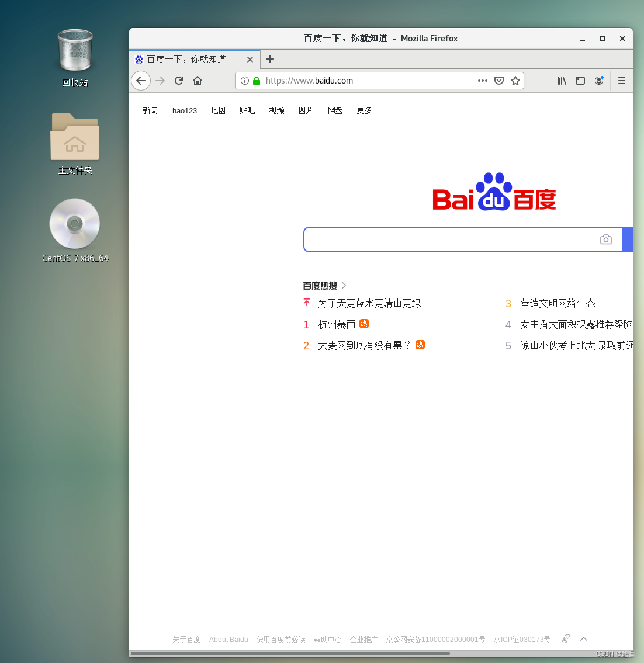Select the 百度一下，你就知道 tab
Screen dimensions: 644x663
[x=195, y=59]
